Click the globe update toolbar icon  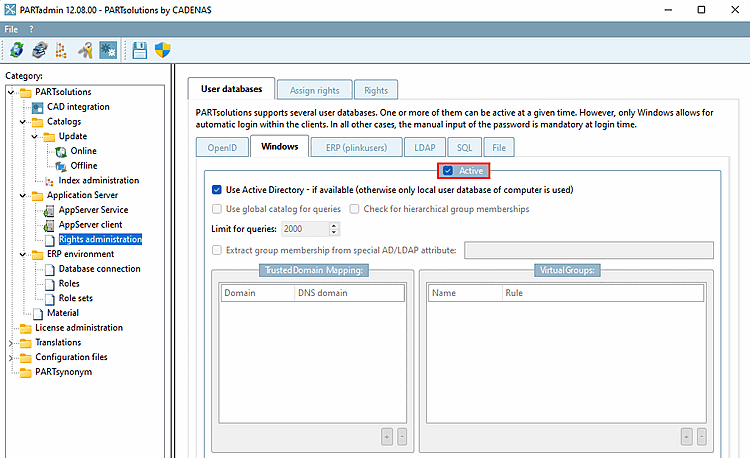click(17, 50)
